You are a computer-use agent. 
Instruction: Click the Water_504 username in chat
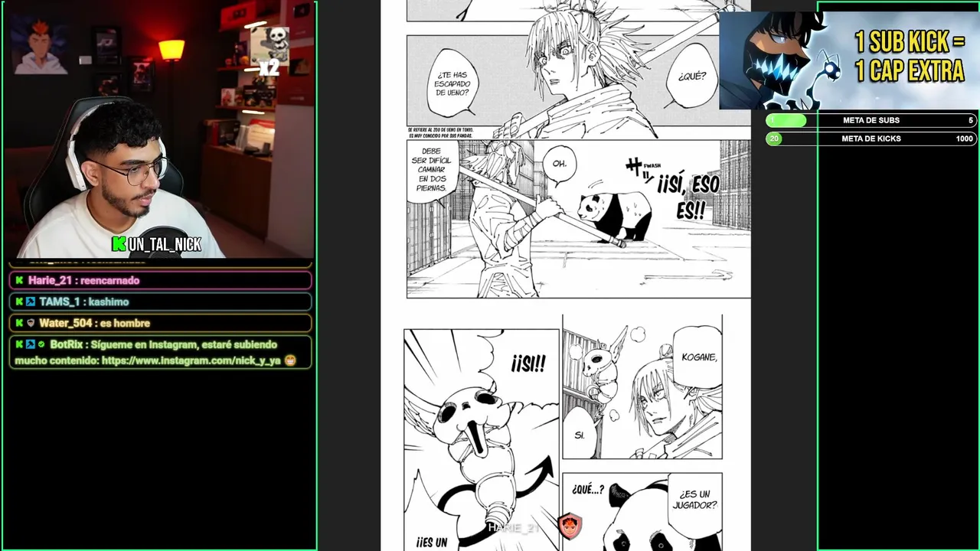click(66, 323)
